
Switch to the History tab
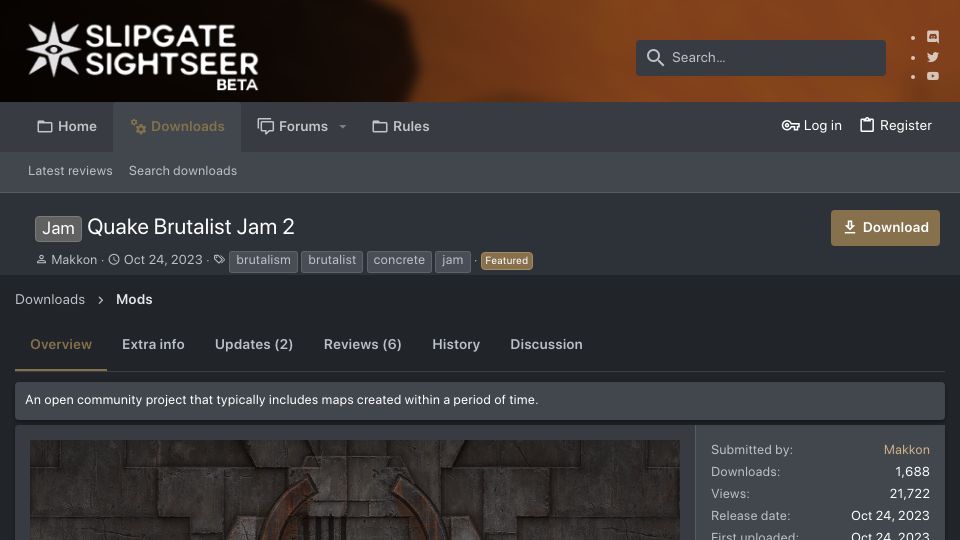456,345
